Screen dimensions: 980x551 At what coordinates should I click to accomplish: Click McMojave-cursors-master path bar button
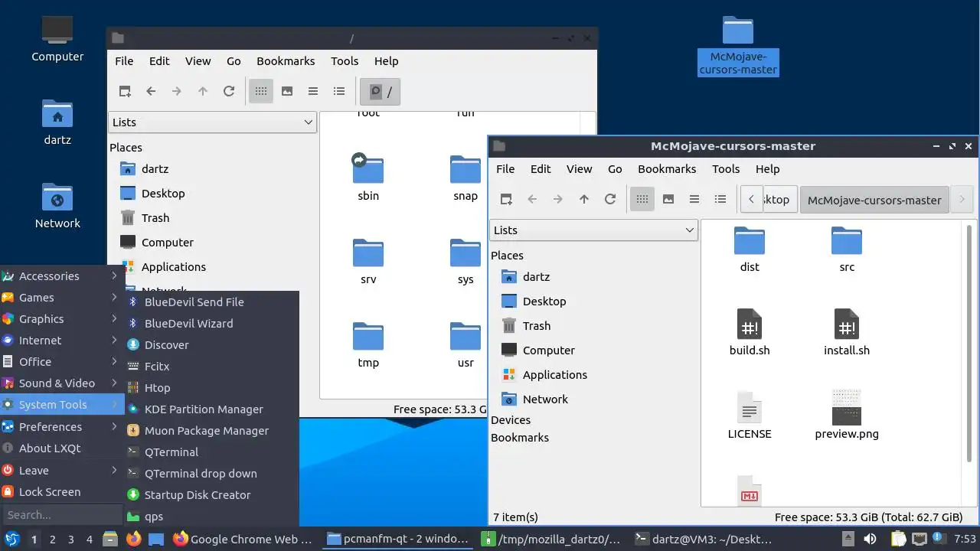pos(874,200)
